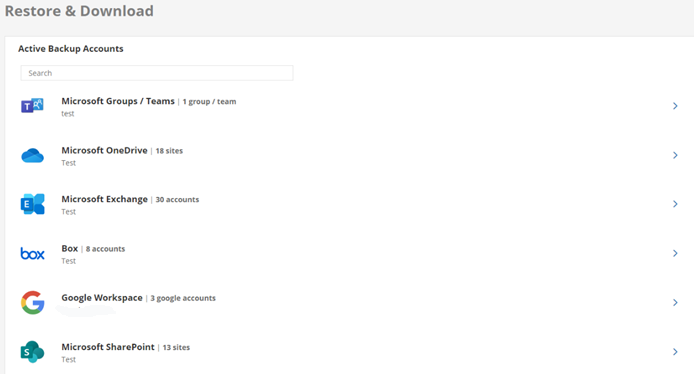Click the Microsoft SharePoint icon
The width and height of the screenshot is (694, 382).
tap(32, 352)
